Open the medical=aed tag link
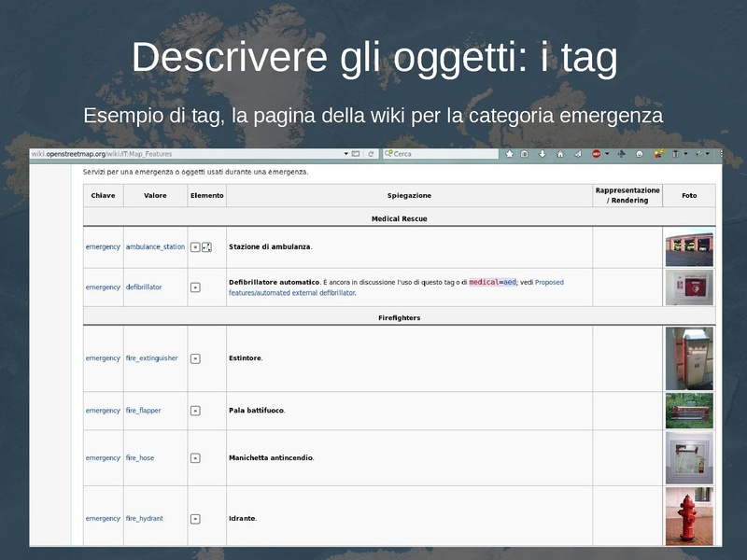Screen dimensions: 747x560 coord(492,282)
